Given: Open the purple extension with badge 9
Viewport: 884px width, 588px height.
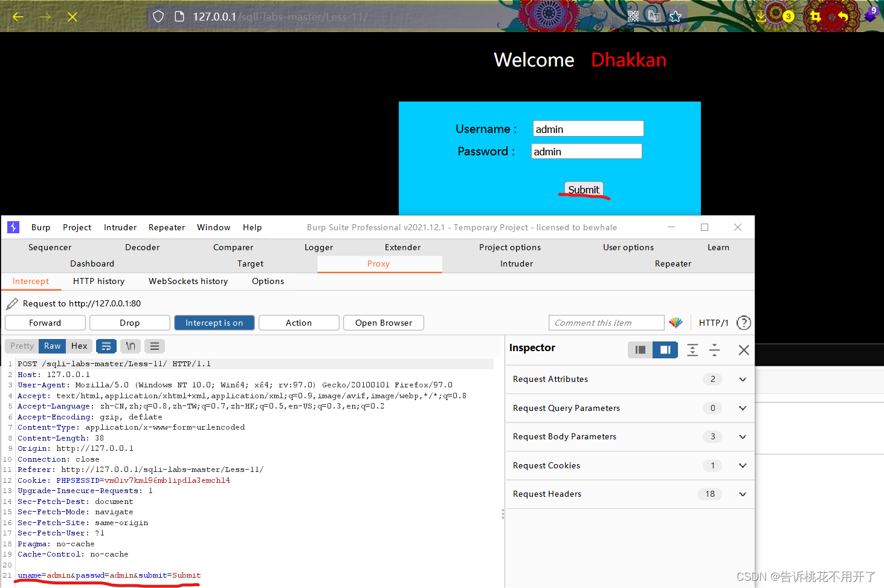Looking at the screenshot, I should point(870,15).
